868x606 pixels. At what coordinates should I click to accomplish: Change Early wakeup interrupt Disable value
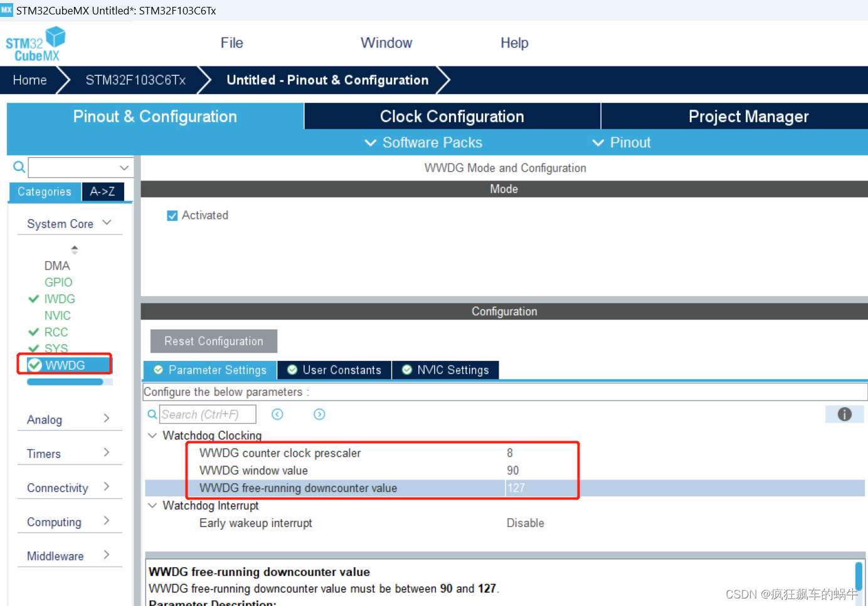pos(526,523)
